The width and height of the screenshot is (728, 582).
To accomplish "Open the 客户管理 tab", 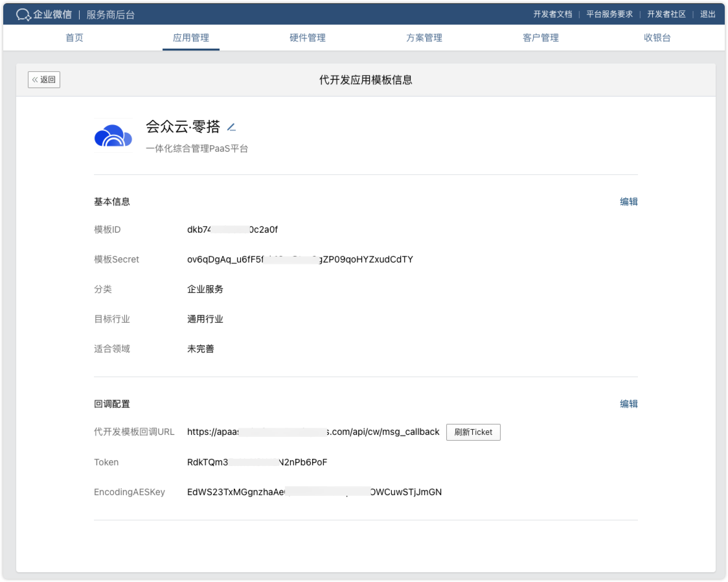I will pyautogui.click(x=540, y=38).
